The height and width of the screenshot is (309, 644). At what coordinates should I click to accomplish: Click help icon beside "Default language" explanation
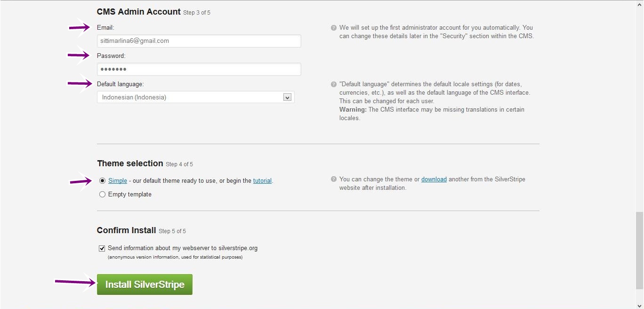click(x=334, y=84)
